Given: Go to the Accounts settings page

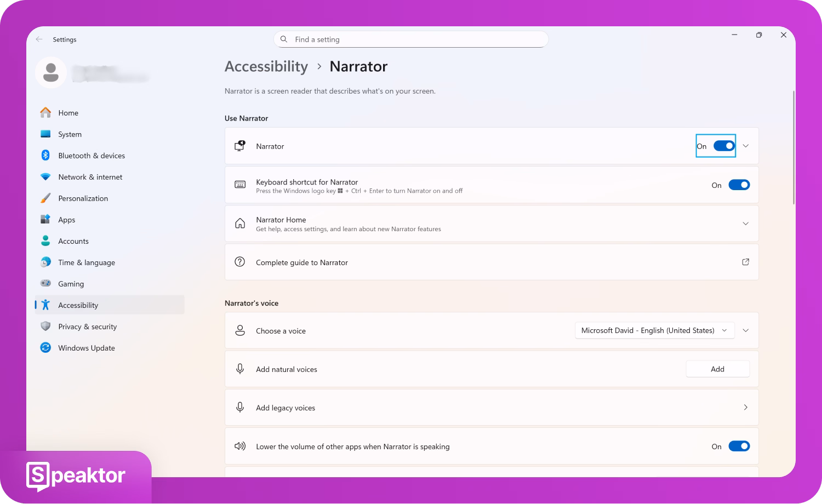Looking at the screenshot, I should pos(73,241).
